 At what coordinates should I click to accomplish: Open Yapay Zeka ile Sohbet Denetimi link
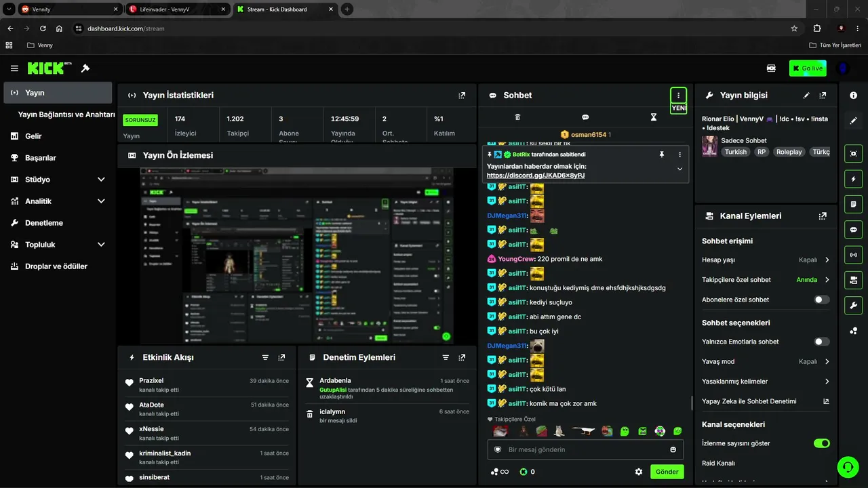point(766,401)
